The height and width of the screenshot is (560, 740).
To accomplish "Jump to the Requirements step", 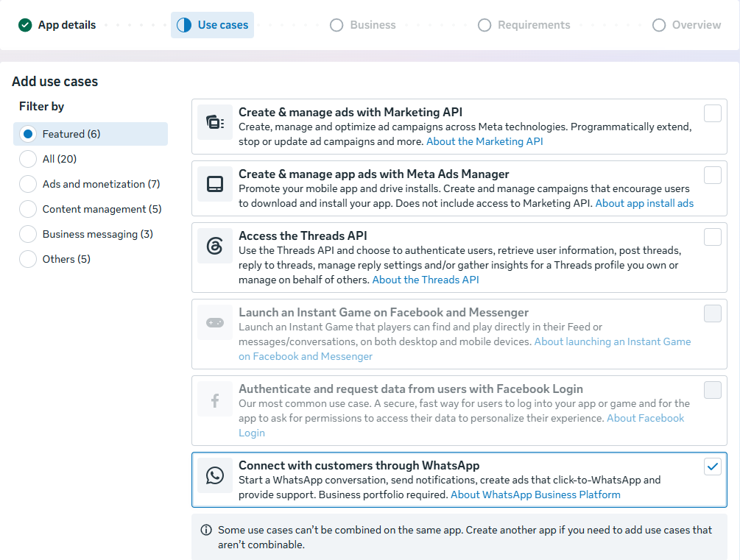I will click(x=524, y=25).
